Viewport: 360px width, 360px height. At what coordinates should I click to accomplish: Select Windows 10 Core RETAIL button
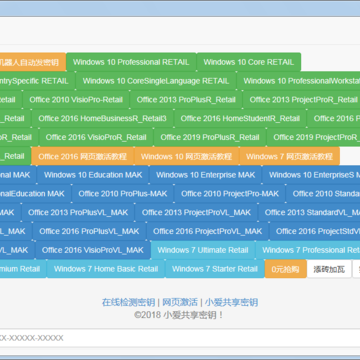click(249, 62)
